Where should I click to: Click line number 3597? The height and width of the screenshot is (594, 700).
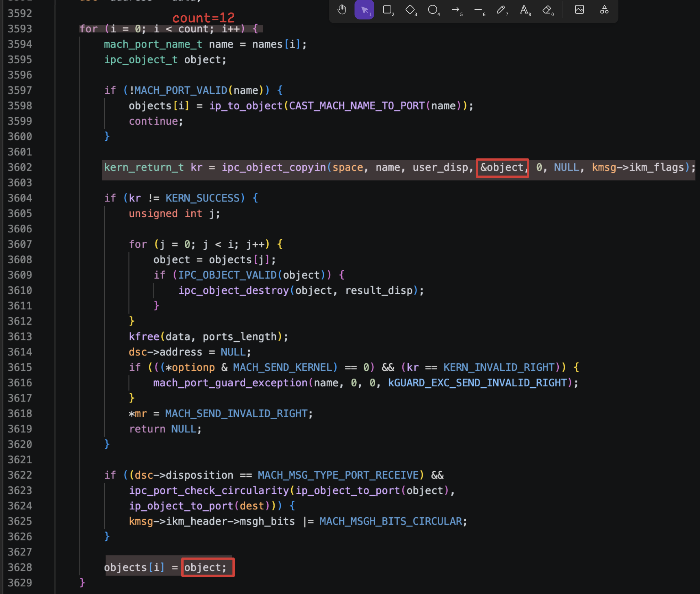pos(20,90)
